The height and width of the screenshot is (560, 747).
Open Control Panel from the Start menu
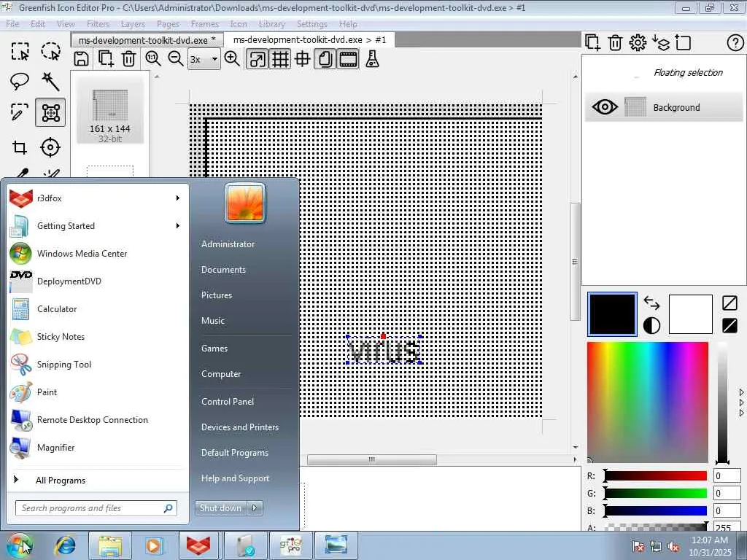[228, 402]
